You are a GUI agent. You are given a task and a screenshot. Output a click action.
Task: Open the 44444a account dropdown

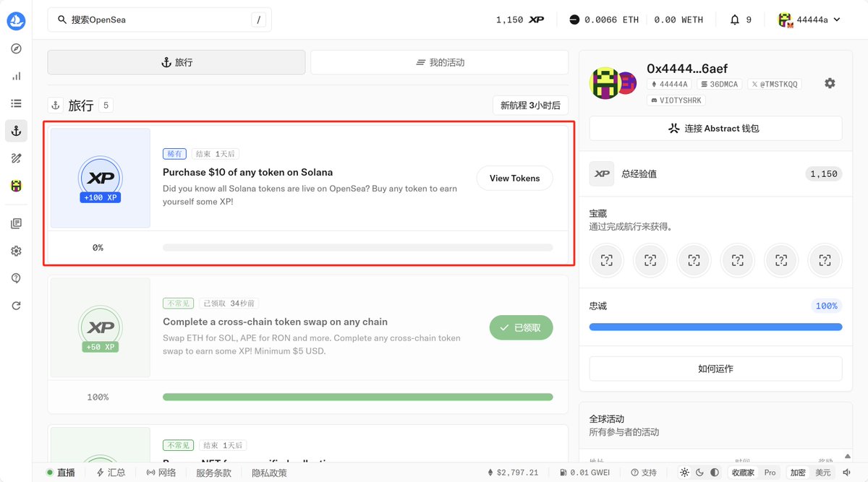809,20
